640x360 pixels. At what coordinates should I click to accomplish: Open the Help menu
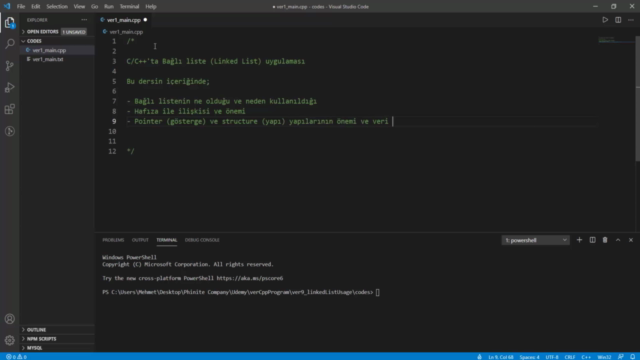(x=151, y=7)
